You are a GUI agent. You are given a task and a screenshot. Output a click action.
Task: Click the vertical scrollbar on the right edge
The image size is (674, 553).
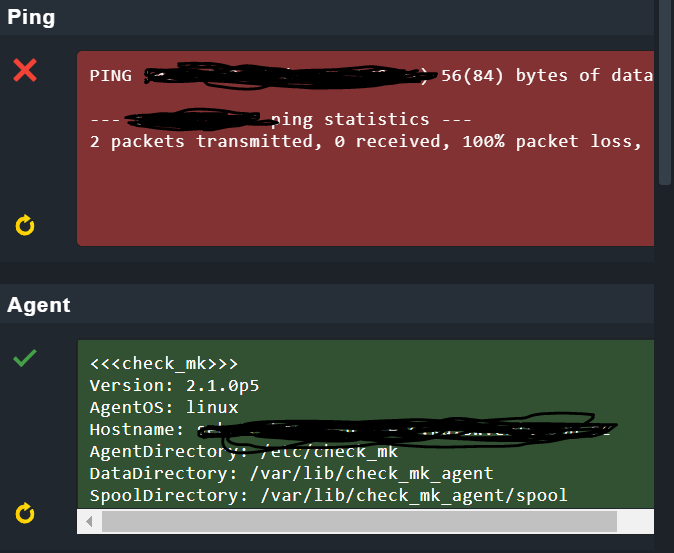click(665, 90)
